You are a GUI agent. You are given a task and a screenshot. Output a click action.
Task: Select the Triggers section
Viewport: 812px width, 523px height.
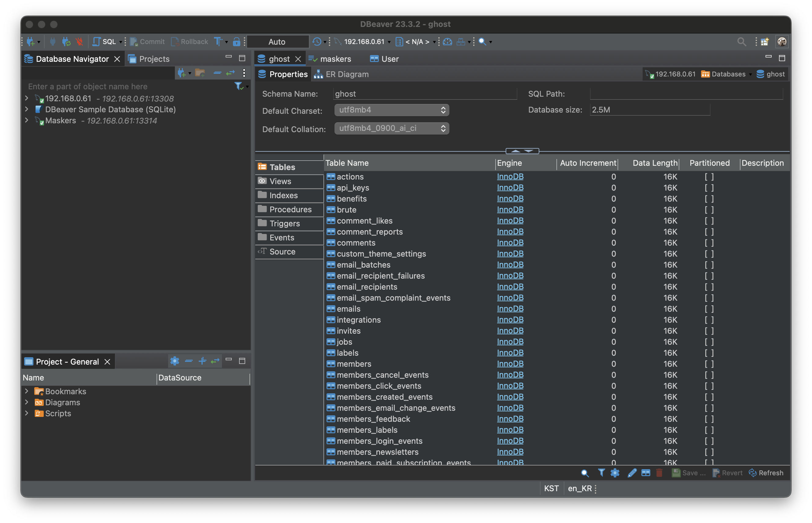pyautogui.click(x=289, y=224)
